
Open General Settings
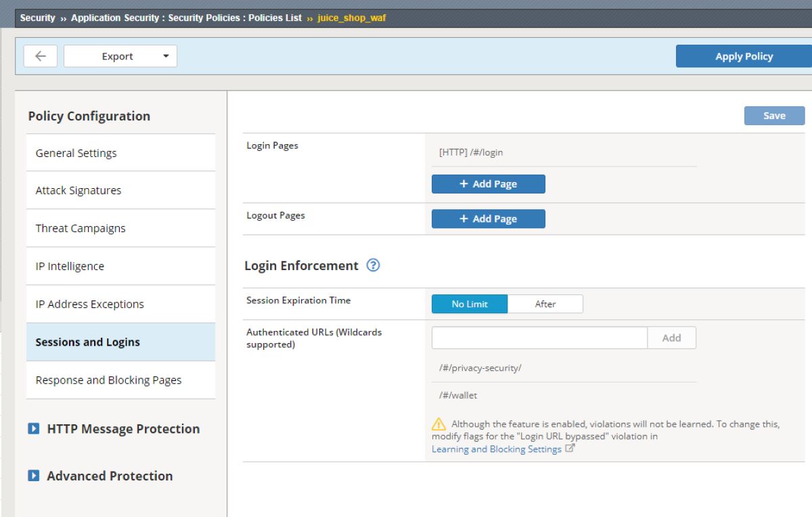121,153
